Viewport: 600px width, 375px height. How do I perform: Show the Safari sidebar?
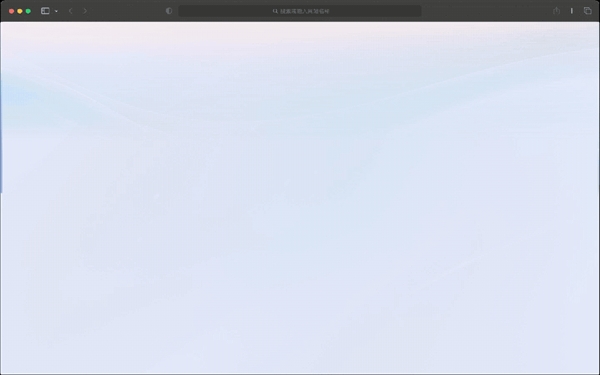coord(45,11)
